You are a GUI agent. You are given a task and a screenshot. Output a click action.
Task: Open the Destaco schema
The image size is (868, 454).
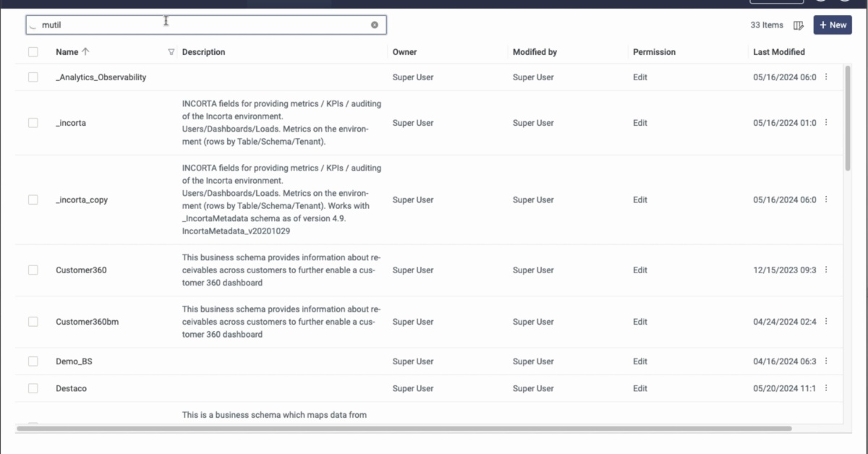point(71,388)
